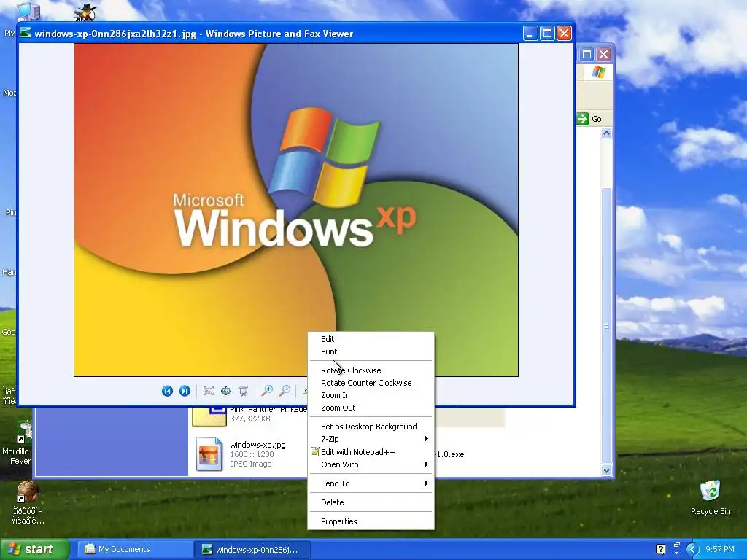747x560 pixels.
Task: Click the Actual Size toolbar icon
Action: (x=226, y=391)
